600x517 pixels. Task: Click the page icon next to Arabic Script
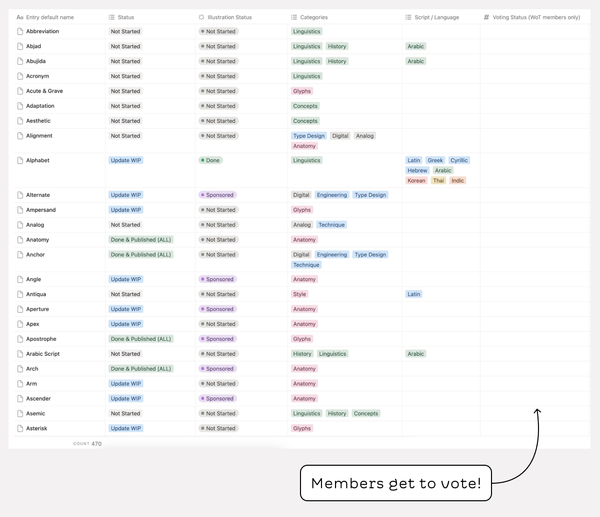[x=20, y=354]
